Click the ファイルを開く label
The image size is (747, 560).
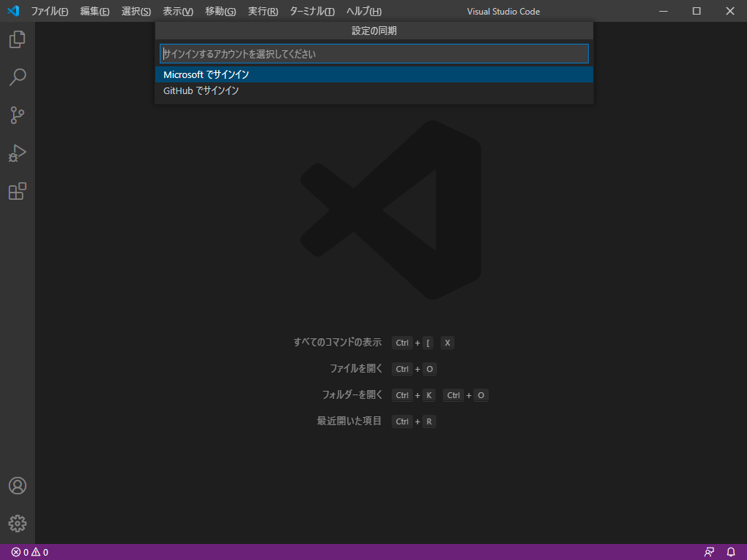tap(356, 368)
